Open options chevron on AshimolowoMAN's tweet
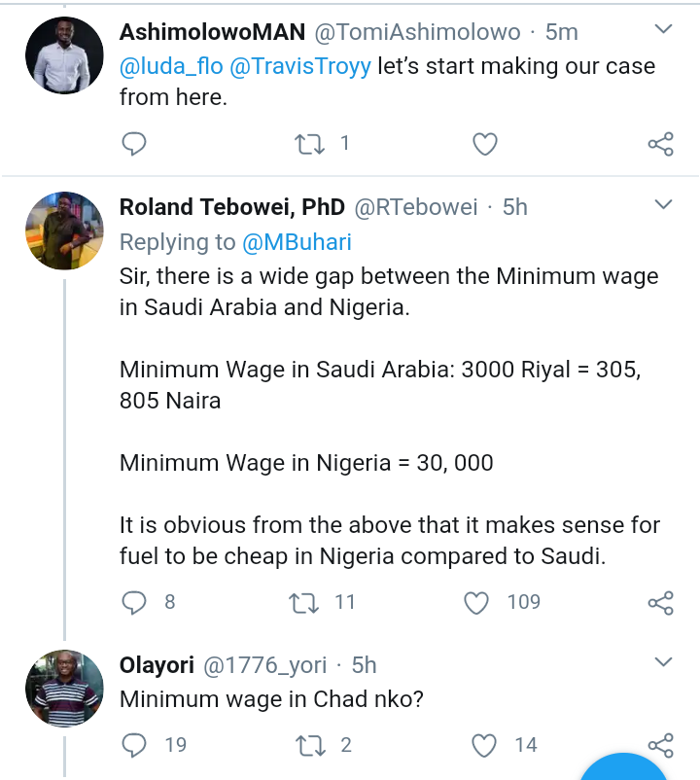The height and width of the screenshot is (780, 700). [x=663, y=30]
